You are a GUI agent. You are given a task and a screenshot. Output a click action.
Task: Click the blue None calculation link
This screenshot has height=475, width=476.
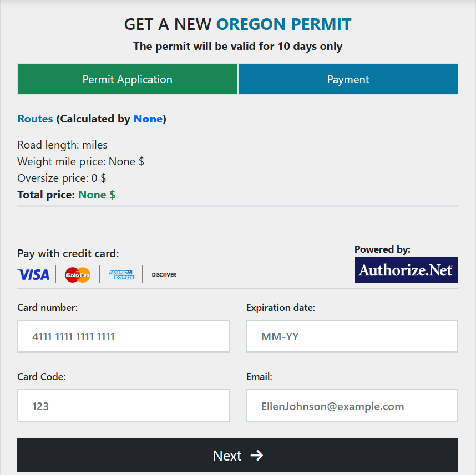tap(148, 119)
